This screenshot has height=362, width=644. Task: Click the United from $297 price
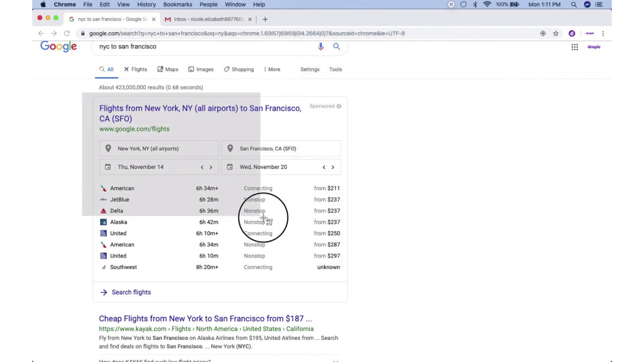(327, 256)
